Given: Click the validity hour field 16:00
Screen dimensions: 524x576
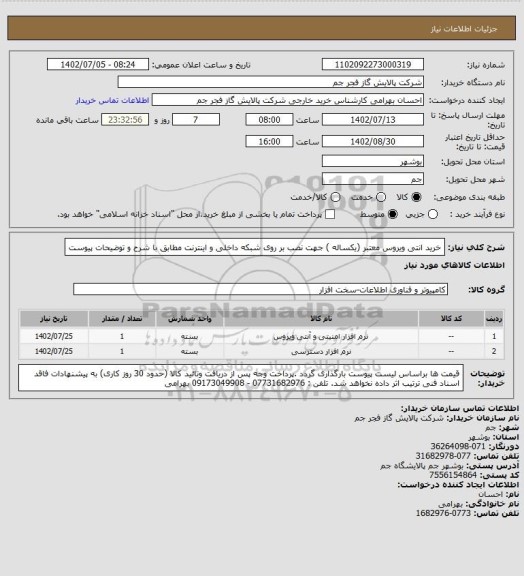Looking at the screenshot, I should [269, 141].
